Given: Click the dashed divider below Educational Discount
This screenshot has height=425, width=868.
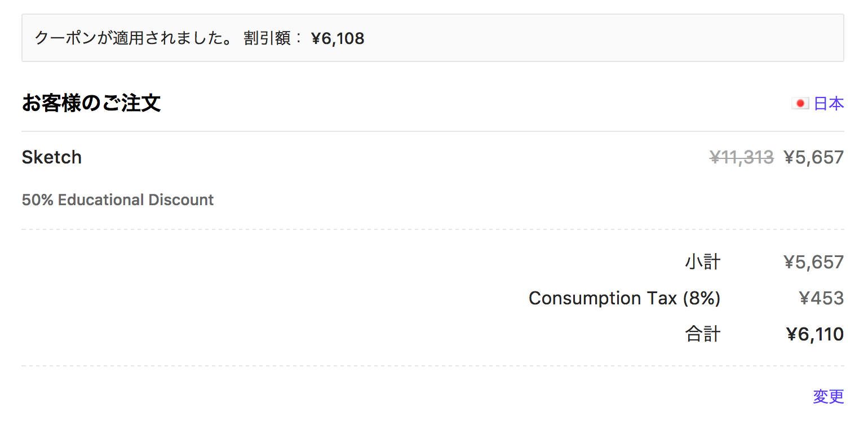Looking at the screenshot, I should coord(433,229).
